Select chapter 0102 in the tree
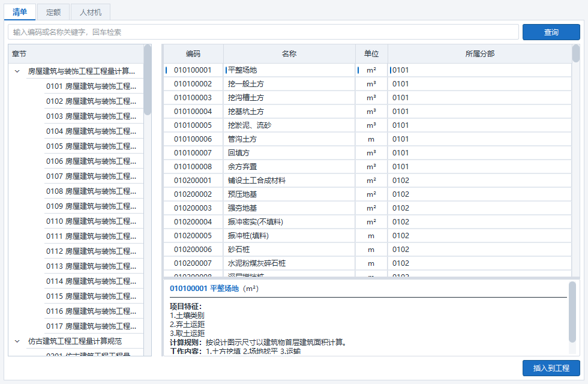This screenshot has width=588, height=384. [x=91, y=101]
